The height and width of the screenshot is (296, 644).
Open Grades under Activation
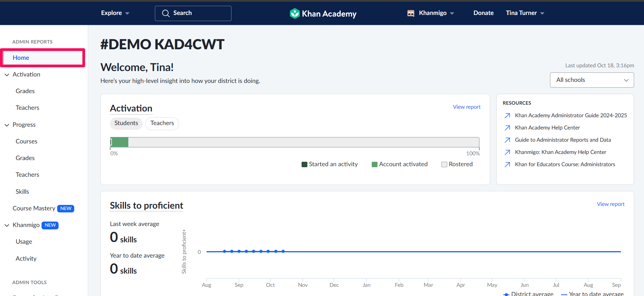[25, 91]
